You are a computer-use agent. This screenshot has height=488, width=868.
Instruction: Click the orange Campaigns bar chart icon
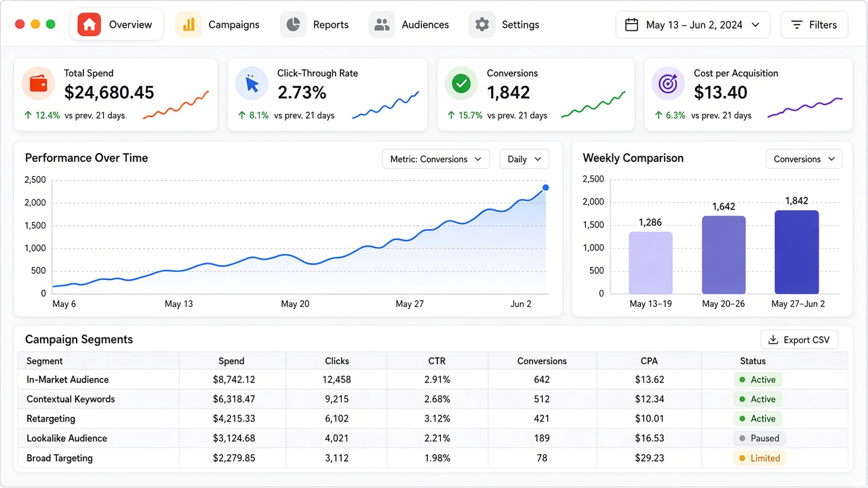(x=189, y=24)
